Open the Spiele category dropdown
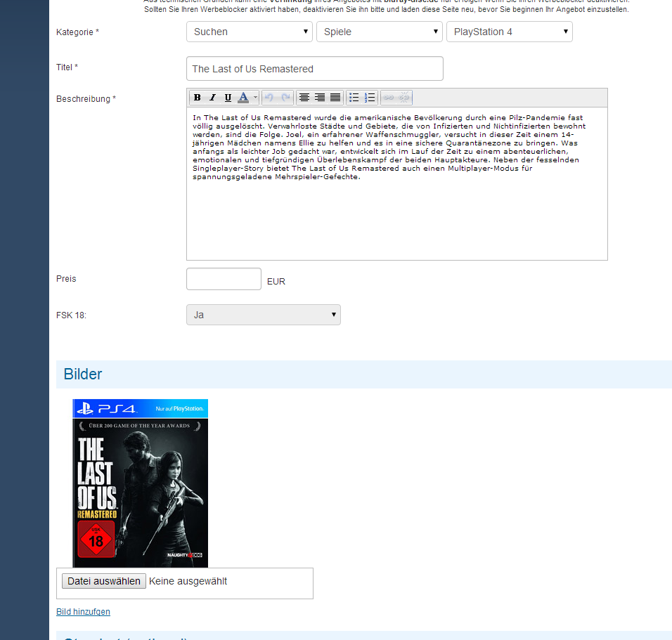This screenshot has height=640, width=672. (x=380, y=32)
